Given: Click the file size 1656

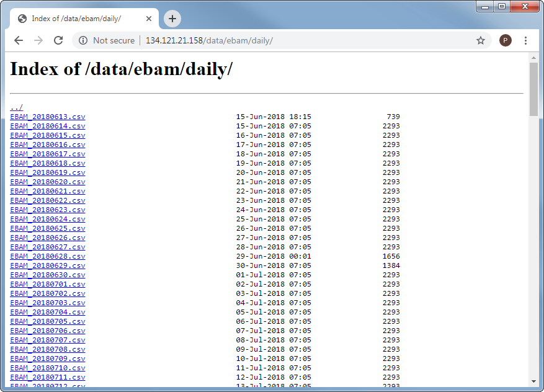Looking at the screenshot, I should (x=391, y=256).
